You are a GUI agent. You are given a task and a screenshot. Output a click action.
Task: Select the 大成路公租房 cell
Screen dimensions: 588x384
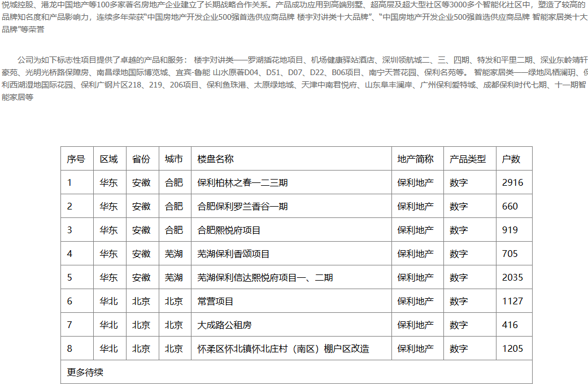coord(225,325)
